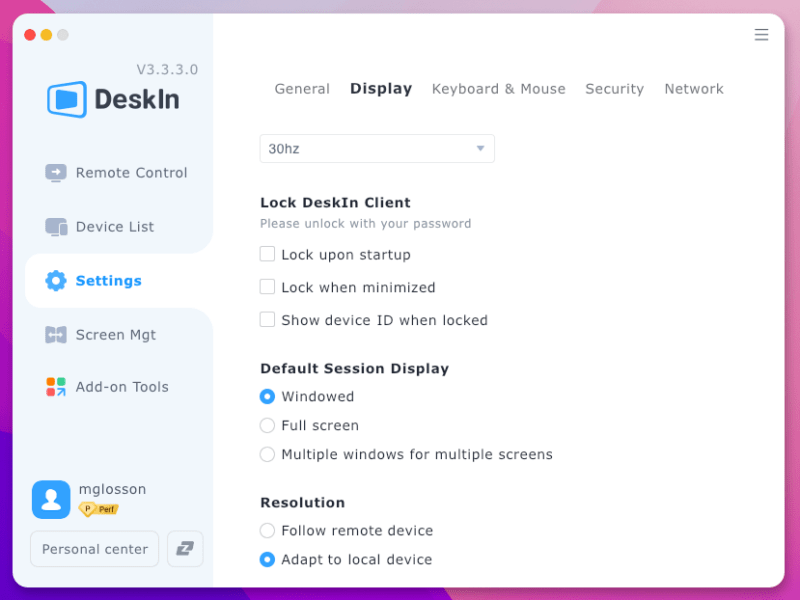Viewport: 800px width, 600px height.
Task: Open the Remote Control section
Action: pyautogui.click(x=117, y=172)
